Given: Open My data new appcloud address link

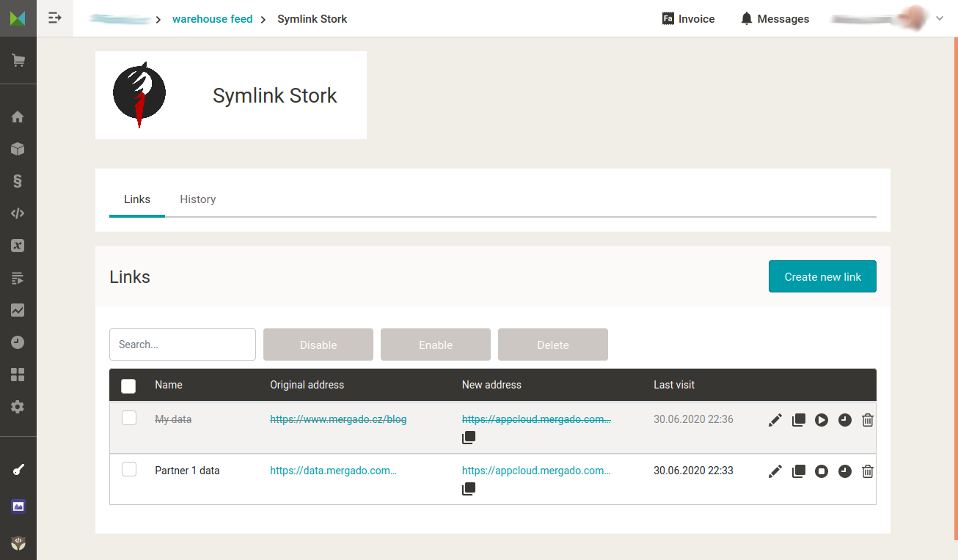Looking at the screenshot, I should 536,419.
